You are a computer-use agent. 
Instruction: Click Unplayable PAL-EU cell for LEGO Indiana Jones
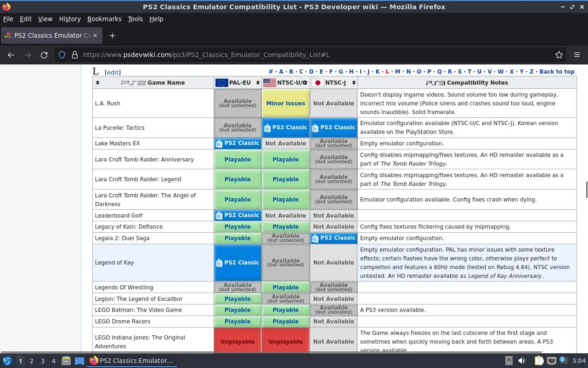click(x=237, y=341)
